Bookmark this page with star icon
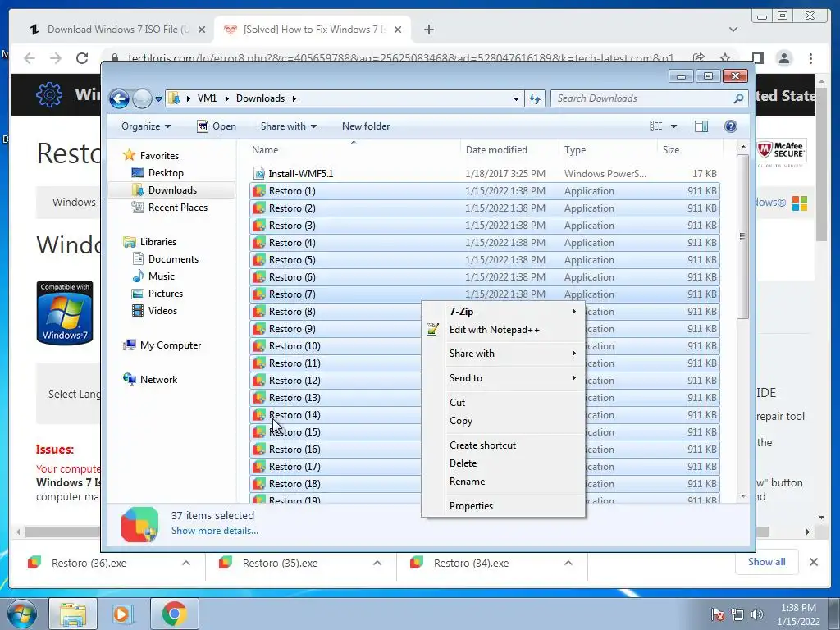The width and height of the screenshot is (840, 630). pyautogui.click(x=725, y=58)
